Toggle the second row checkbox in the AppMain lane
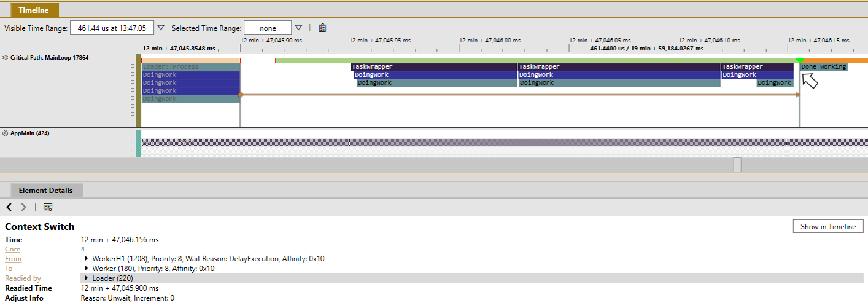The width and height of the screenshot is (868, 308). [133, 150]
